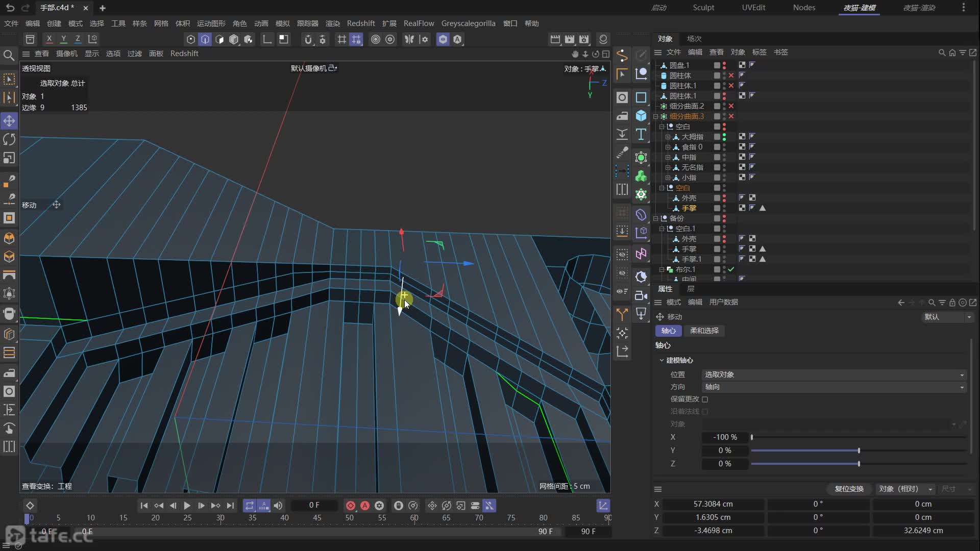Switch to the 场次 tab
This screenshot has height=551, width=980.
click(x=694, y=39)
